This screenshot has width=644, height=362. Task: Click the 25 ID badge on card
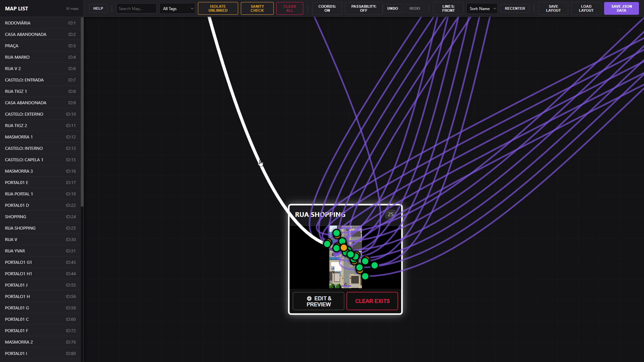[390, 215]
